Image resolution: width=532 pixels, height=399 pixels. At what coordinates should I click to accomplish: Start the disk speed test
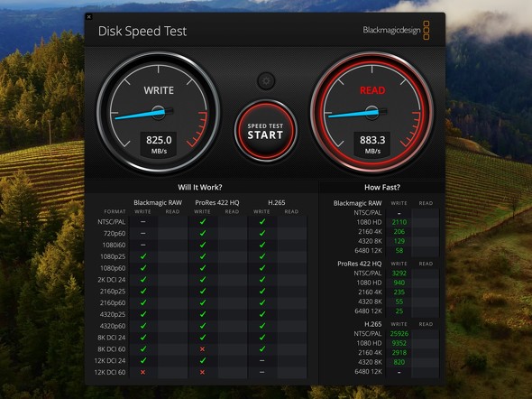pos(265,131)
